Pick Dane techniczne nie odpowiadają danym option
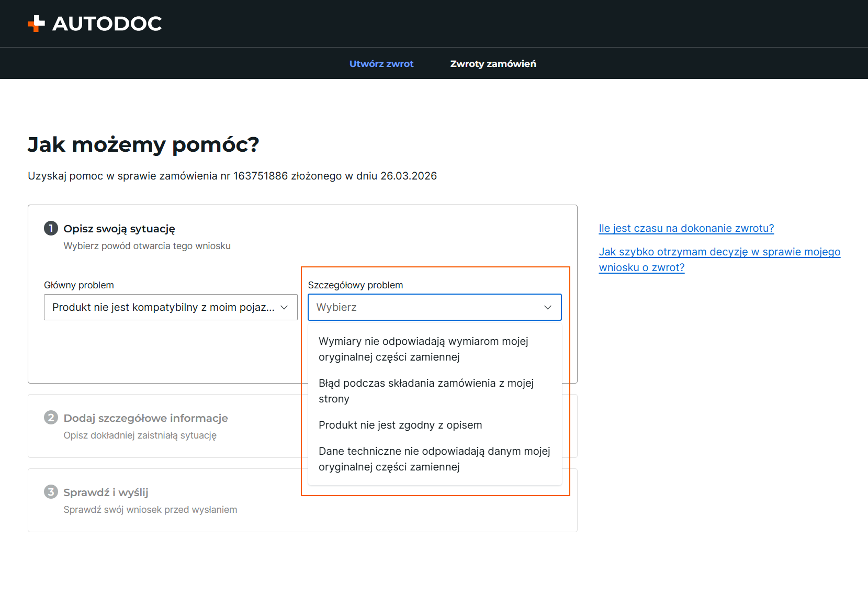Image resolution: width=868 pixels, height=606 pixels. coord(435,459)
